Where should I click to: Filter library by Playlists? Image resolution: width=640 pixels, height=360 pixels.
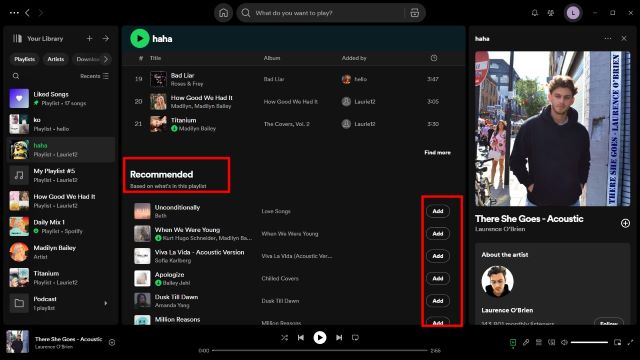tap(24, 59)
